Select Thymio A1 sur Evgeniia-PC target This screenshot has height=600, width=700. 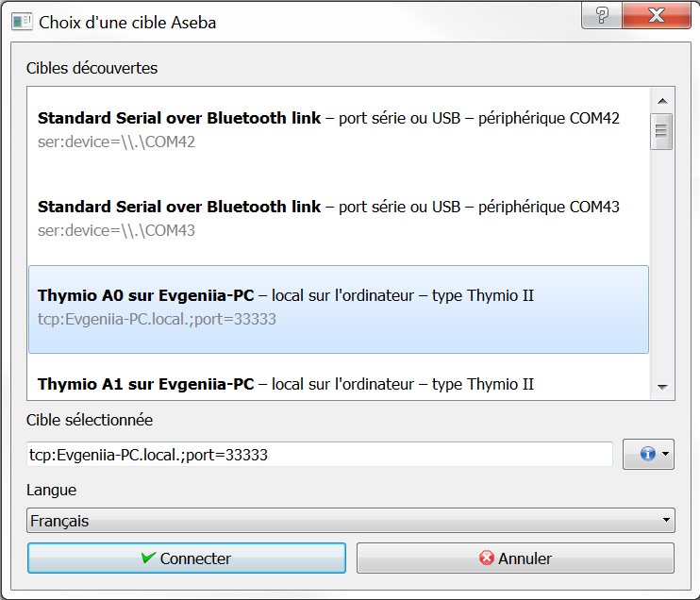click(339, 377)
